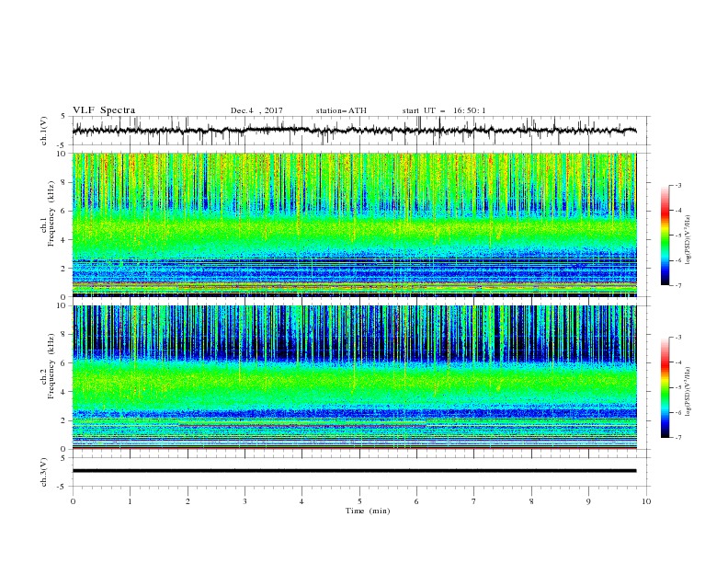Click the "ch.1 Frequency (kHz)" axis label
This screenshot has height=563, width=728.
48,214
